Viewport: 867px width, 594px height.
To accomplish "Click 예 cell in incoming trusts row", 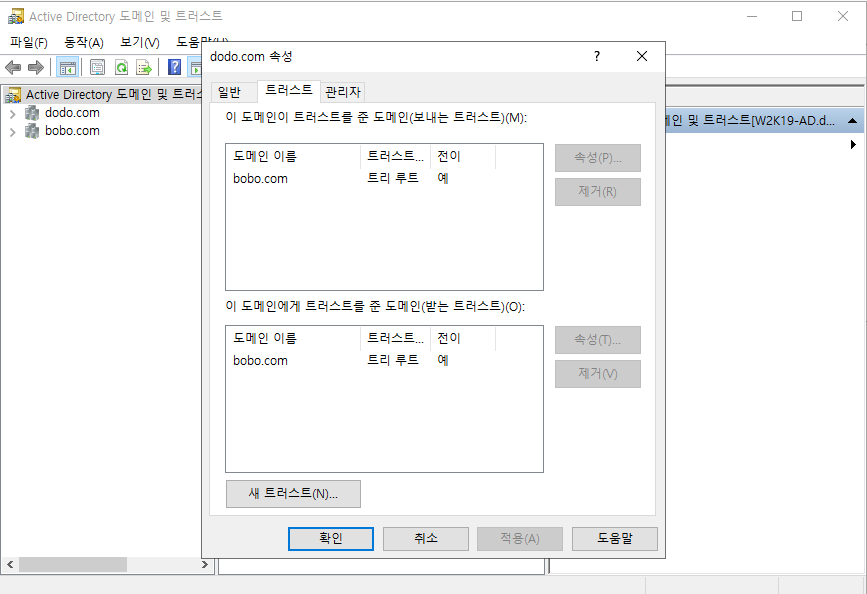I will (x=443, y=360).
